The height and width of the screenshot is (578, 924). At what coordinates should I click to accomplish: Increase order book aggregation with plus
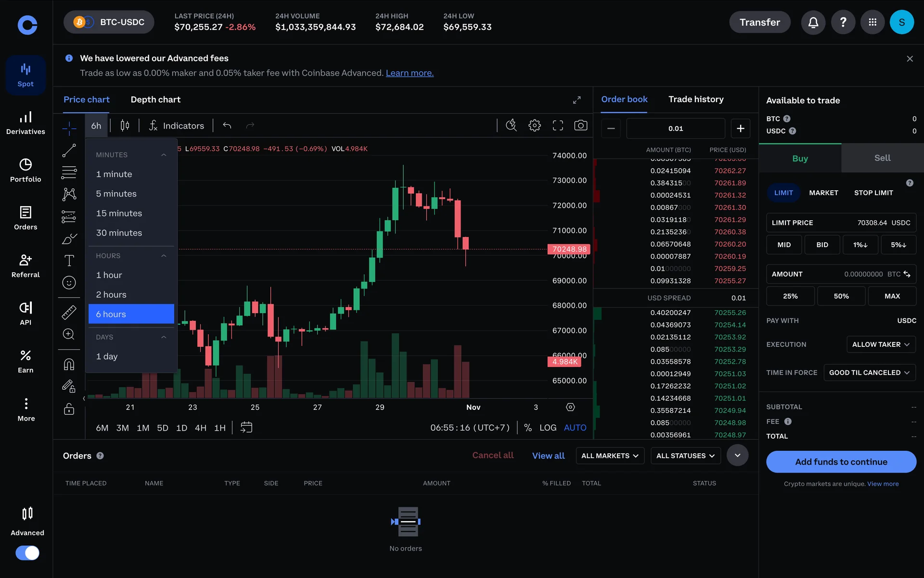tap(740, 129)
